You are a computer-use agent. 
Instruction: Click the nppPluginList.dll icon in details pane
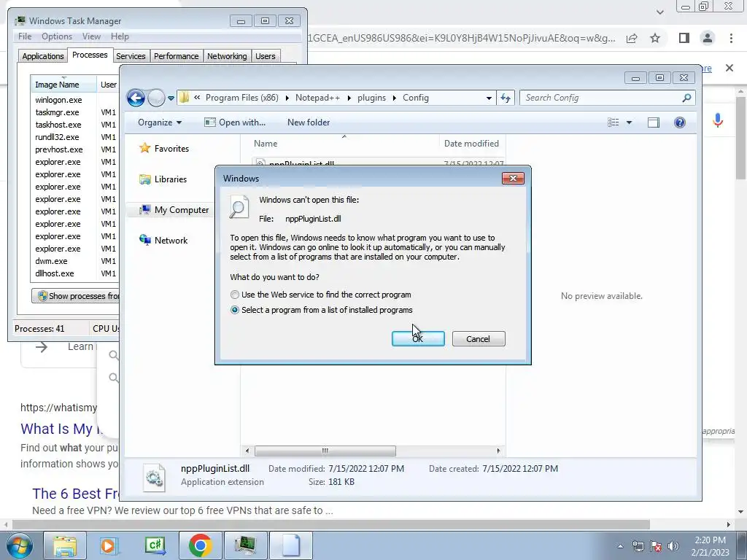coord(155,477)
